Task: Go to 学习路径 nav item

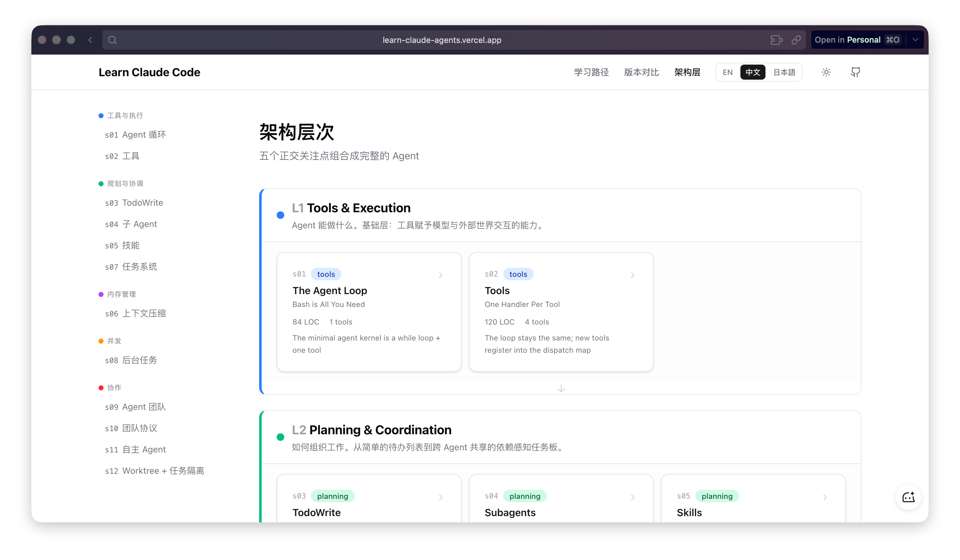Action: [x=591, y=72]
